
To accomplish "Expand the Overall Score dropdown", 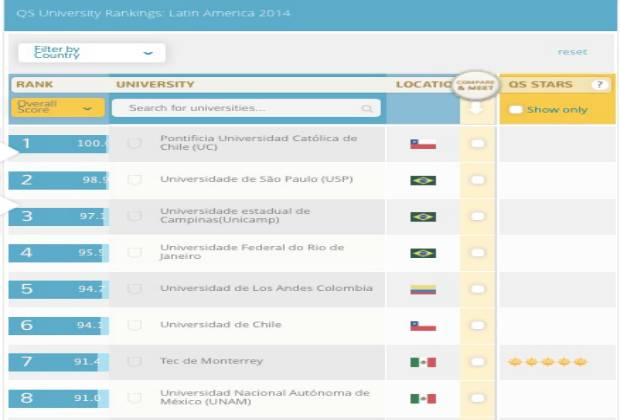I will [x=58, y=108].
